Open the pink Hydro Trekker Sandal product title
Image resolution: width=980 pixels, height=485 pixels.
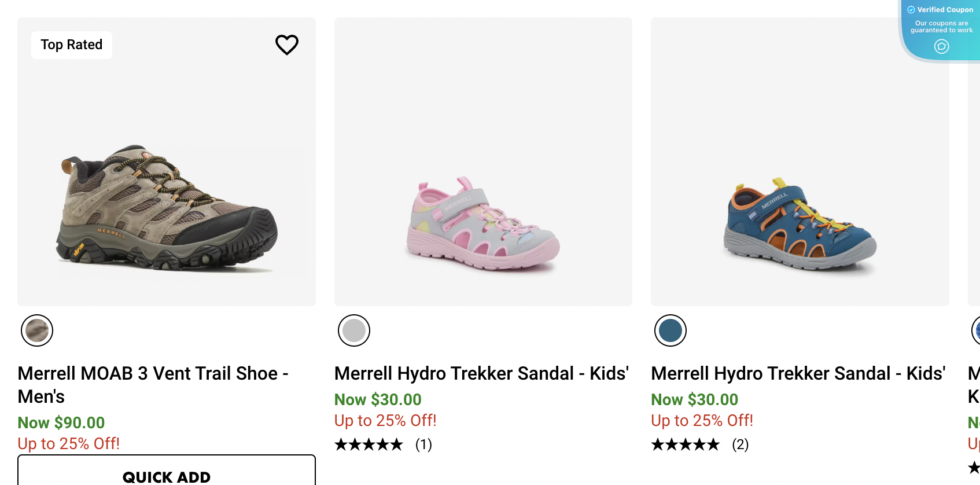point(482,373)
